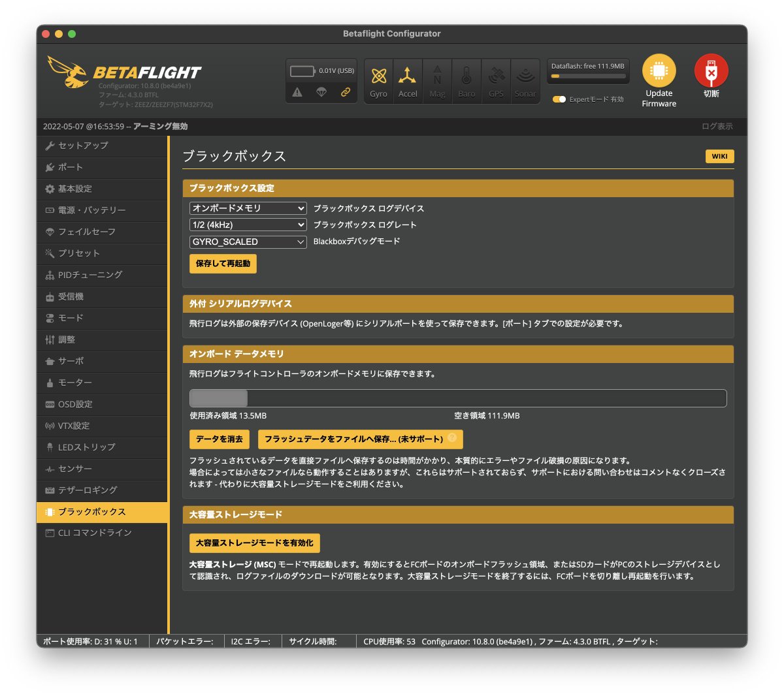784x696 pixels.
Task: Click the ポート使用率 status entry
Action: (90, 642)
